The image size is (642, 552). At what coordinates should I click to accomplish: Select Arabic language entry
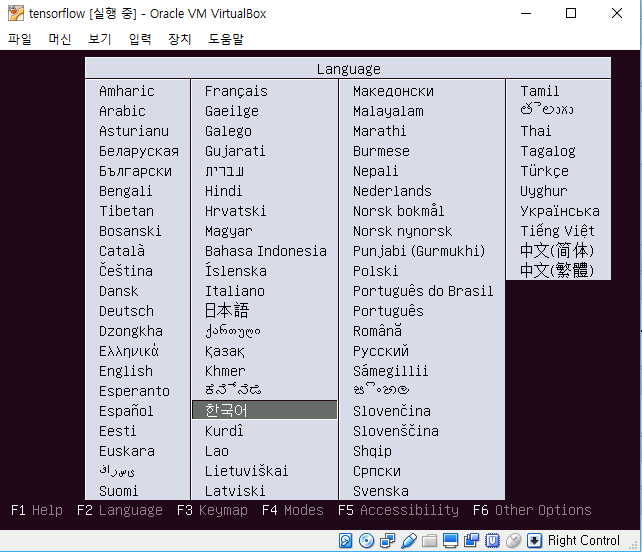(x=122, y=111)
